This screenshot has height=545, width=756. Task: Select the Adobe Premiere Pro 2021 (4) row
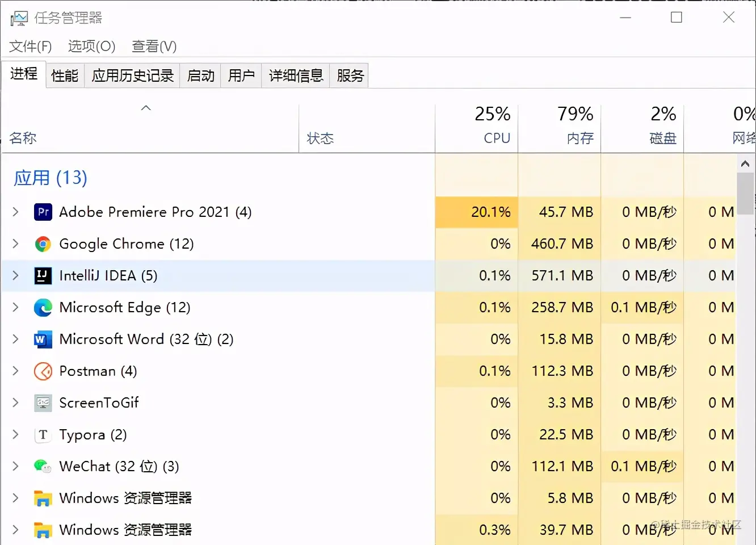point(369,212)
